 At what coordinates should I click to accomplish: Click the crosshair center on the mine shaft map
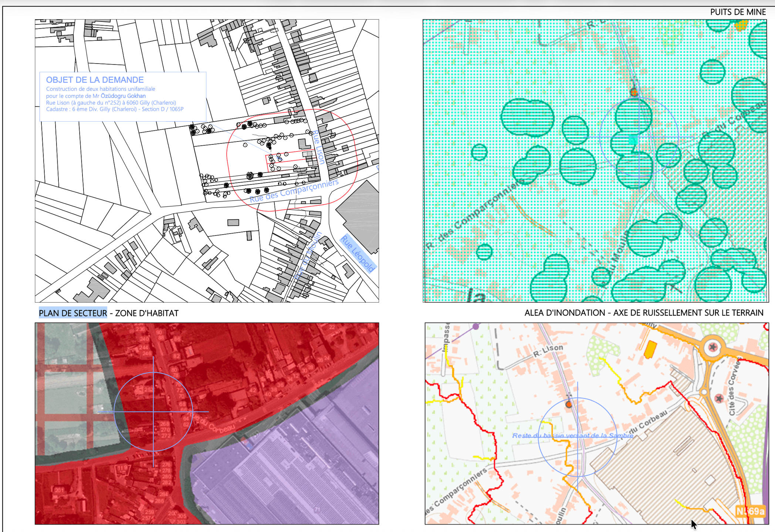(x=639, y=137)
